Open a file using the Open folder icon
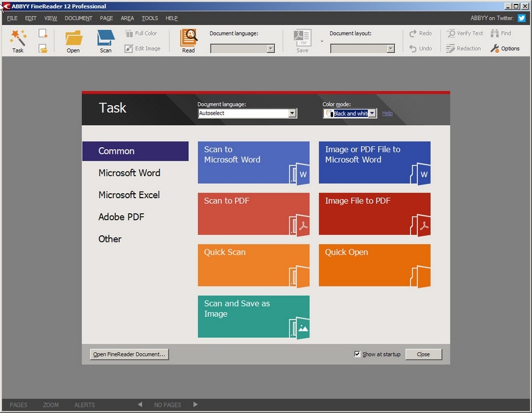The height and width of the screenshot is (413, 532). 73,38
